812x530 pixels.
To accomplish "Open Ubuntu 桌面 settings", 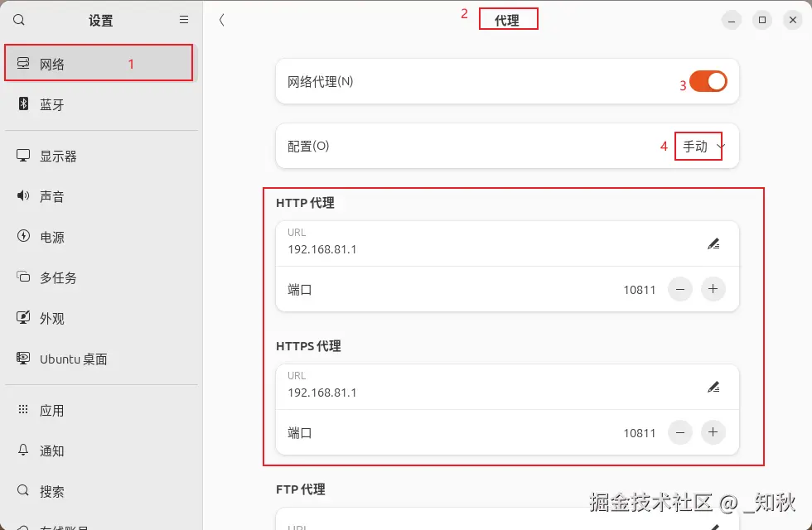I will 101,359.
